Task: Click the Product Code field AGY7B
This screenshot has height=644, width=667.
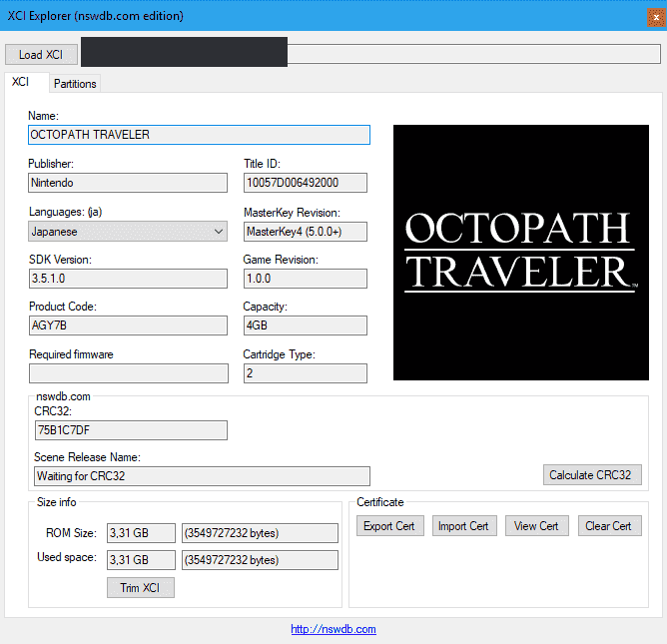Action: tap(128, 325)
